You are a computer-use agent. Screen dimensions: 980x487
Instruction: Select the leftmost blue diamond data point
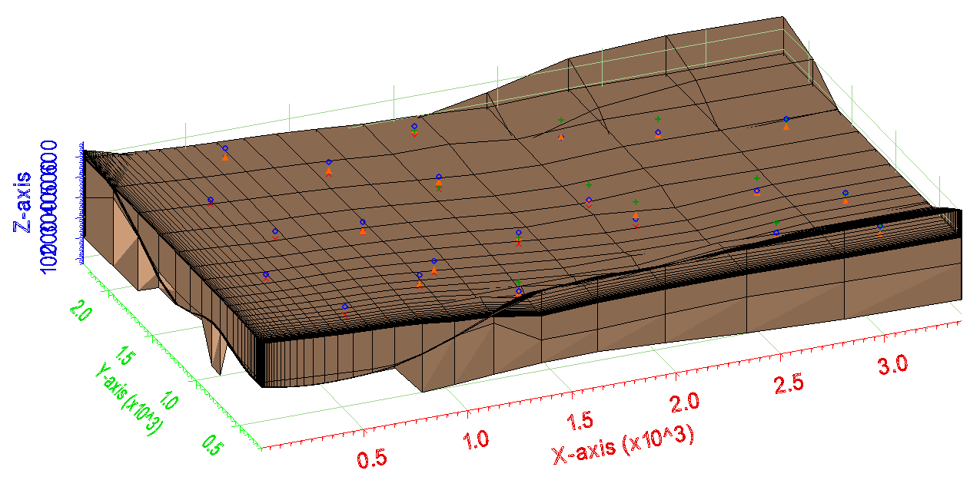(x=210, y=198)
